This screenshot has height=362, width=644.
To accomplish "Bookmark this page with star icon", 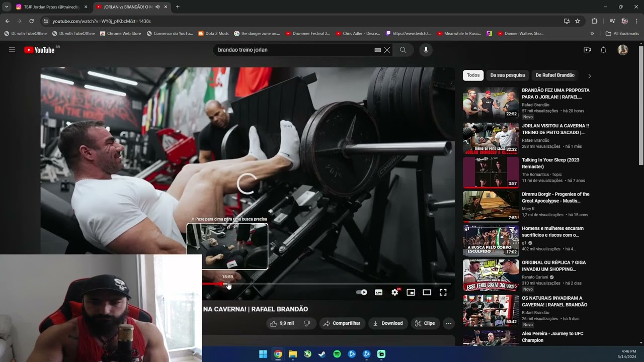I will coord(578,21).
